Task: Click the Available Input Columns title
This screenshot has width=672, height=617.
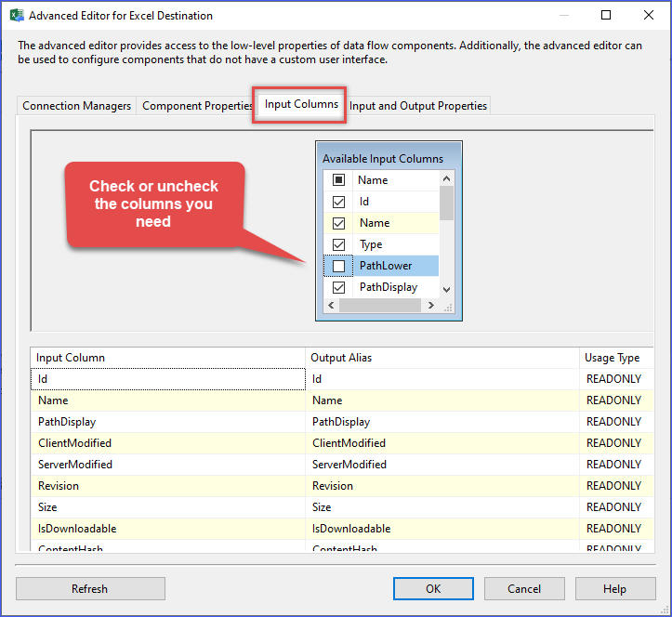Action: (383, 159)
